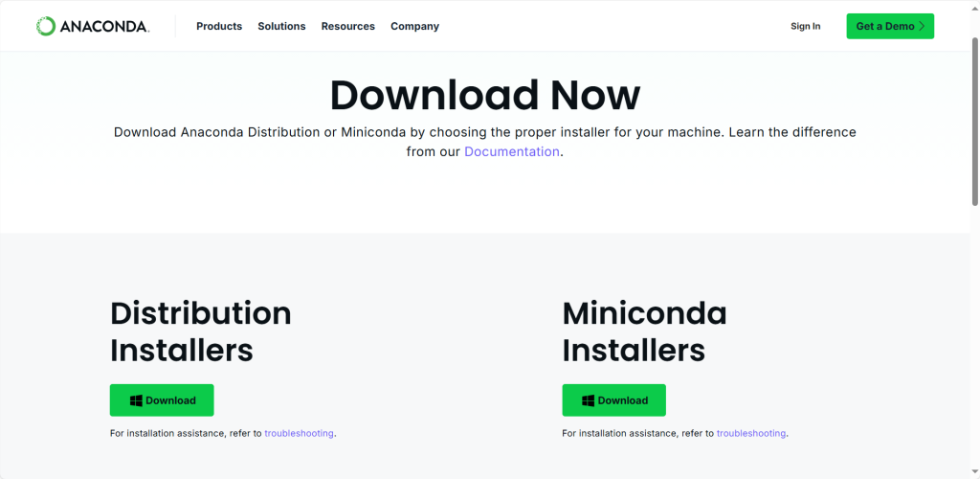
Task: Click the Get a Demo button
Action: (890, 26)
